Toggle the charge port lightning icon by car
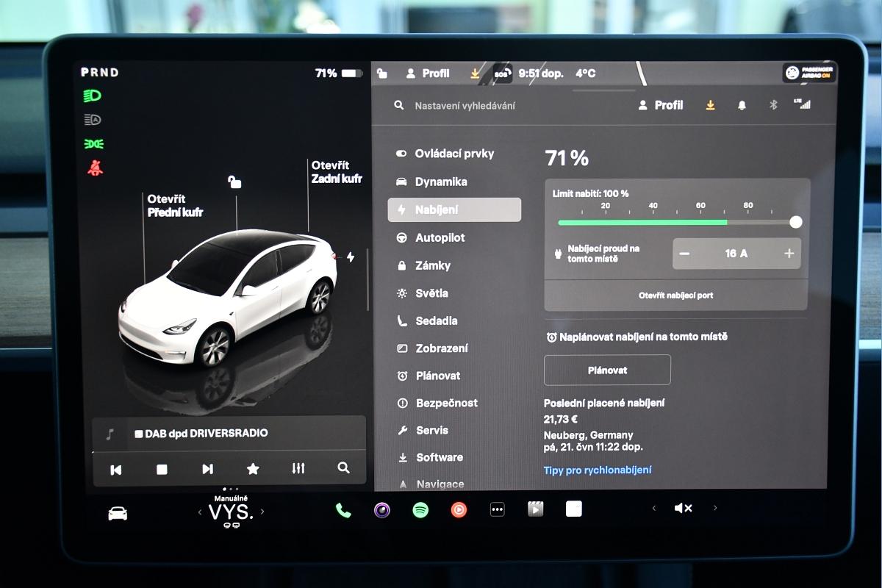The height and width of the screenshot is (588, 882). point(351,257)
